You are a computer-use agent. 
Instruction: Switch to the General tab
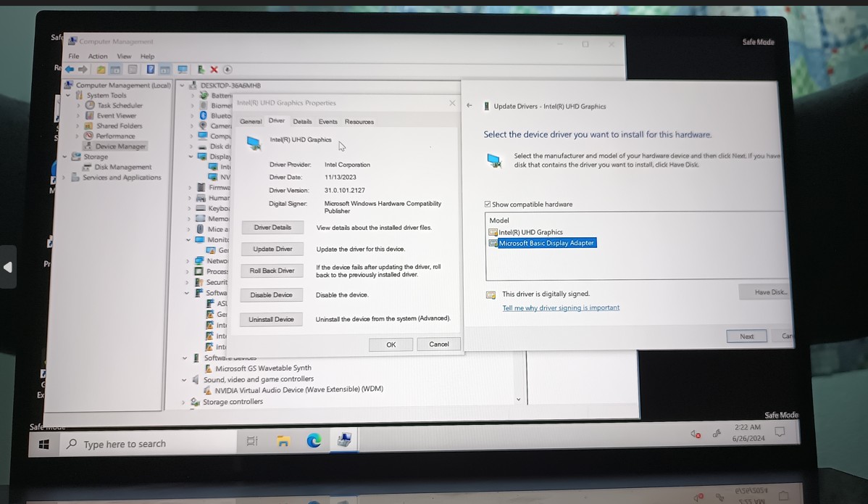[x=251, y=121]
